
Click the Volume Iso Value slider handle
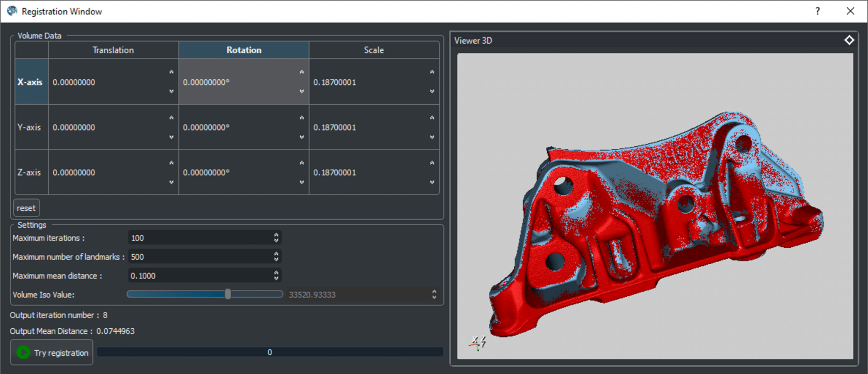[228, 294]
